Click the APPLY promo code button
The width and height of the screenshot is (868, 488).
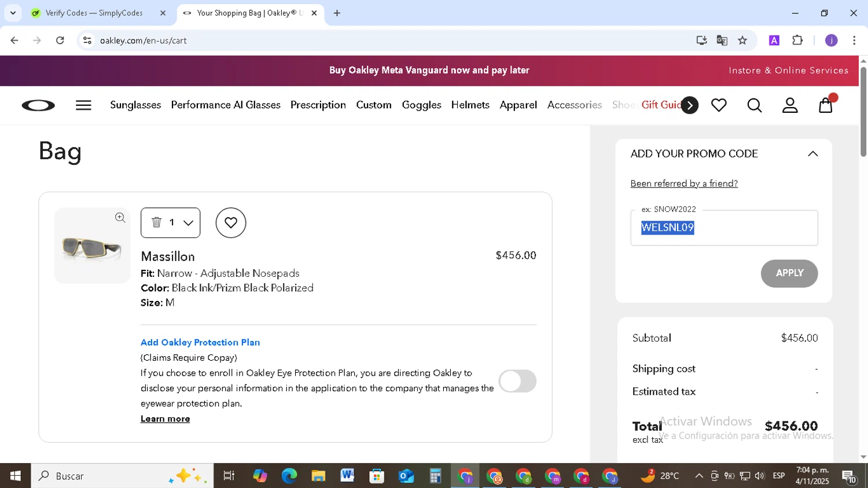pos(789,273)
